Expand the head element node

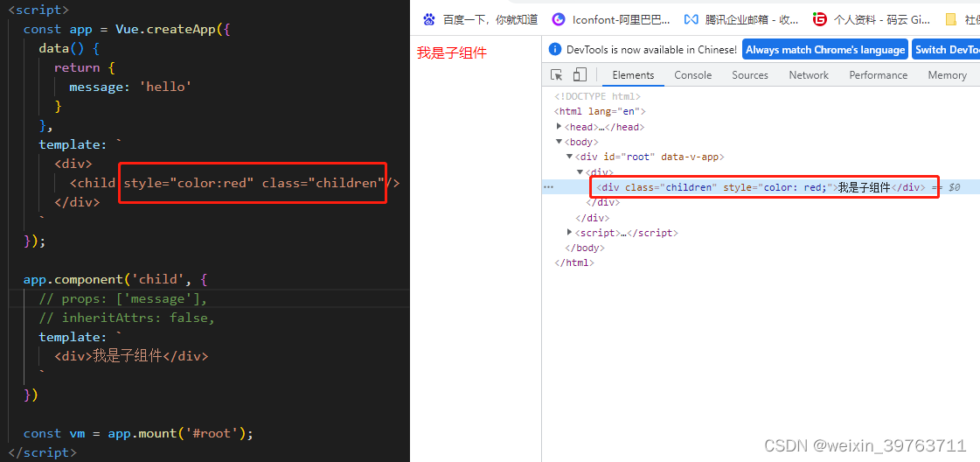point(560,126)
